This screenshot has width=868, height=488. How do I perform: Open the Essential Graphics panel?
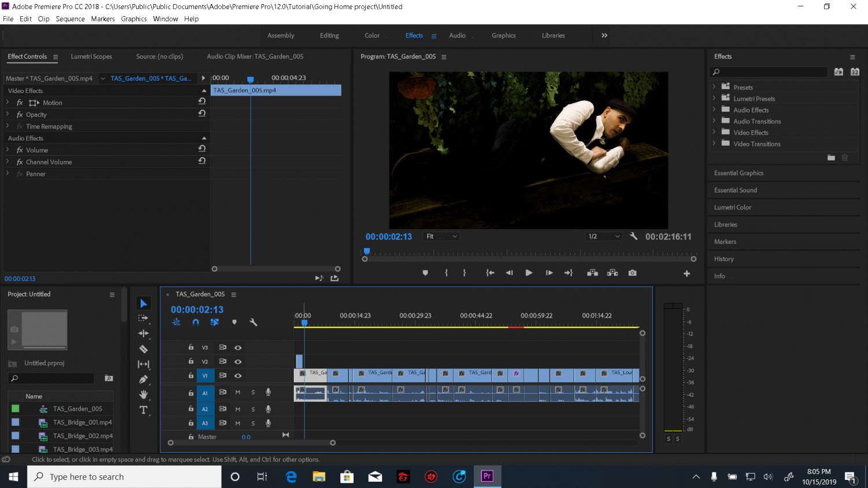click(x=738, y=173)
